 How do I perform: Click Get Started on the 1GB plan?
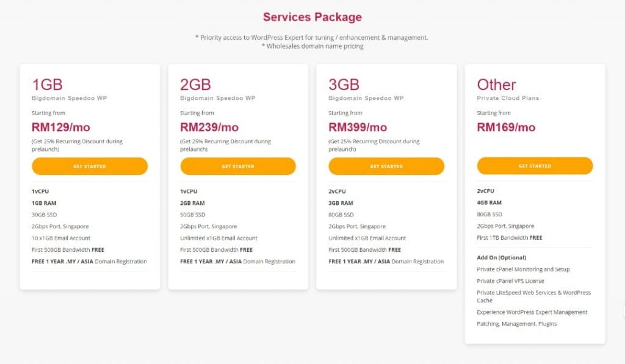click(x=90, y=166)
